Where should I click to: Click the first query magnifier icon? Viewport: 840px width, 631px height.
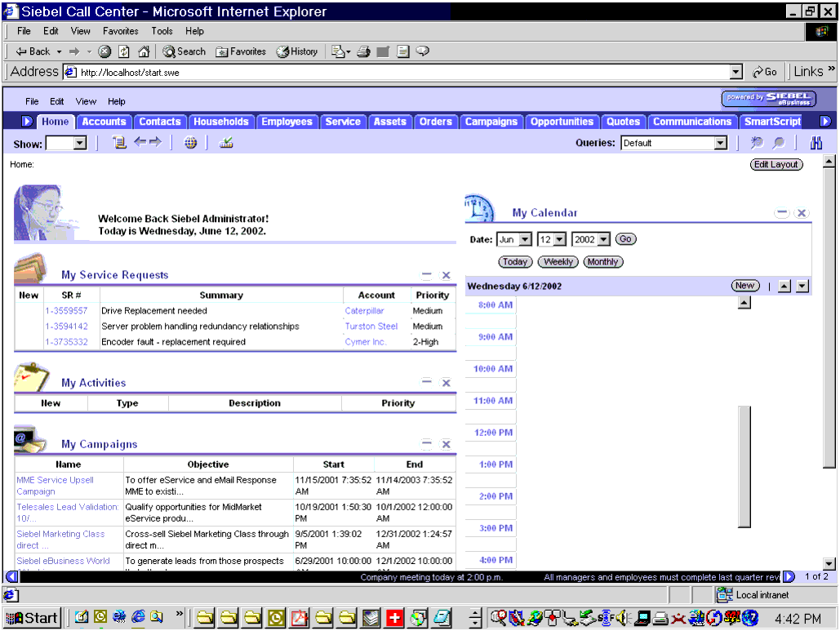(x=757, y=143)
